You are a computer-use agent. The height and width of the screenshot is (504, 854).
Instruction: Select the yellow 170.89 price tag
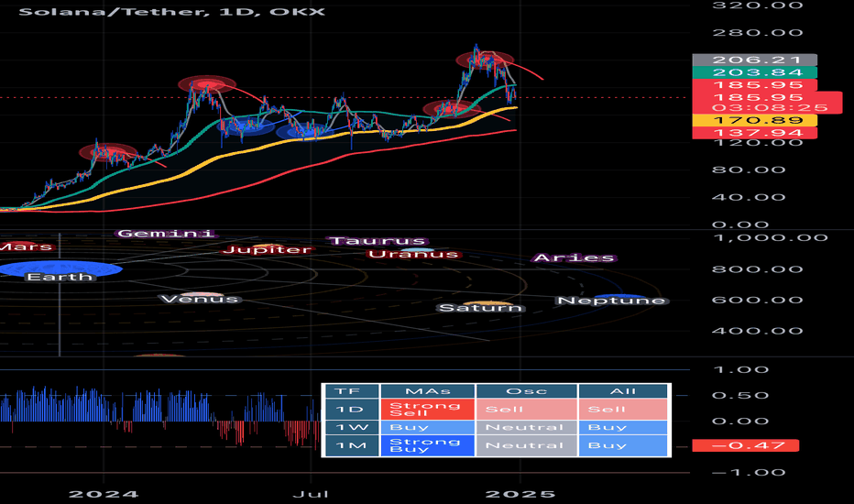755,120
